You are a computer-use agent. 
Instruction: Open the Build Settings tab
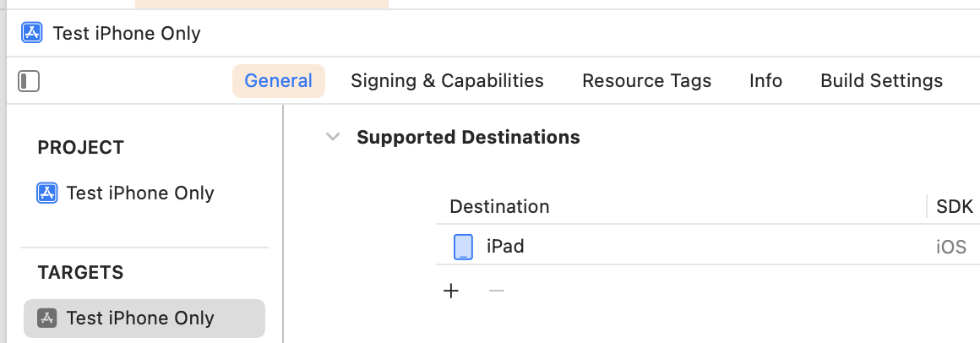[x=881, y=81]
